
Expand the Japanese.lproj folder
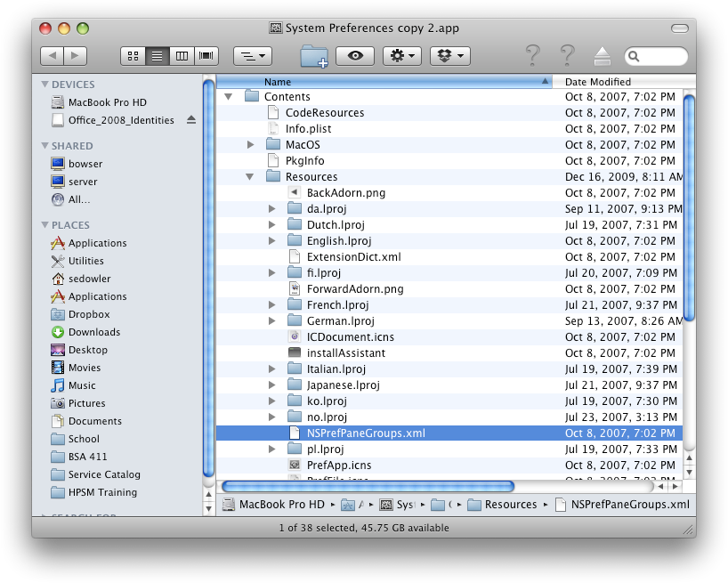(272, 385)
